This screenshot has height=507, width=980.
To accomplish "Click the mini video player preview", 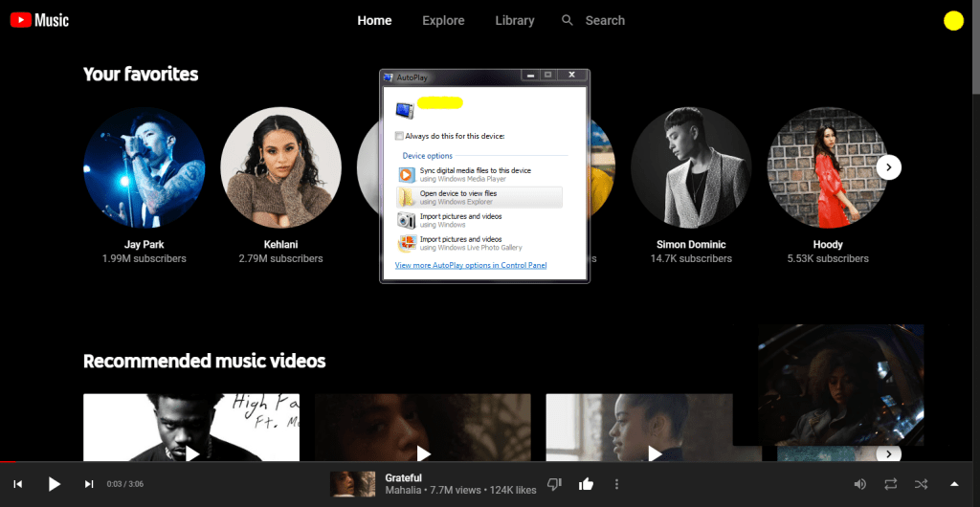I will click(840, 385).
